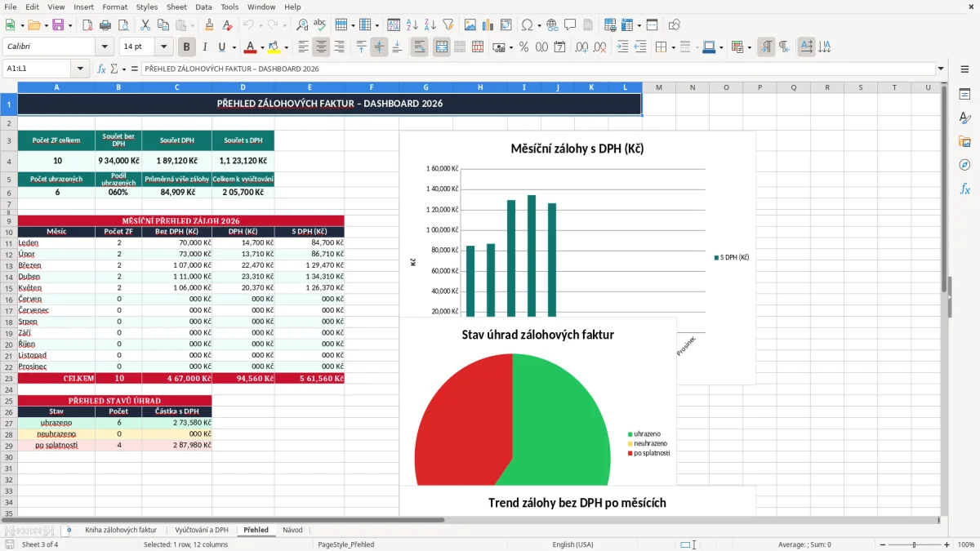Click Increase Indent icon
Viewport: 980px width, 551px height.
coord(623,47)
